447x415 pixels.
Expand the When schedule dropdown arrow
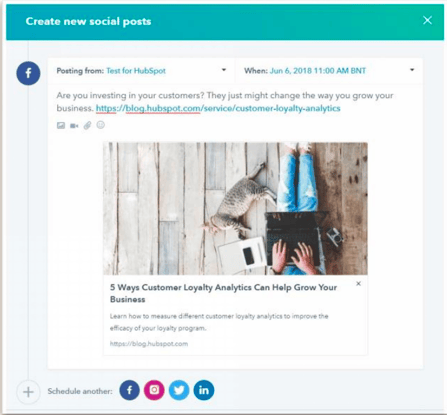412,70
